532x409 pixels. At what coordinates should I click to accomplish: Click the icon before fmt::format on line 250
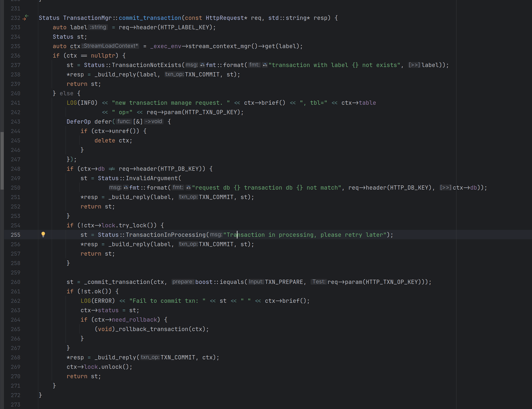(126, 188)
